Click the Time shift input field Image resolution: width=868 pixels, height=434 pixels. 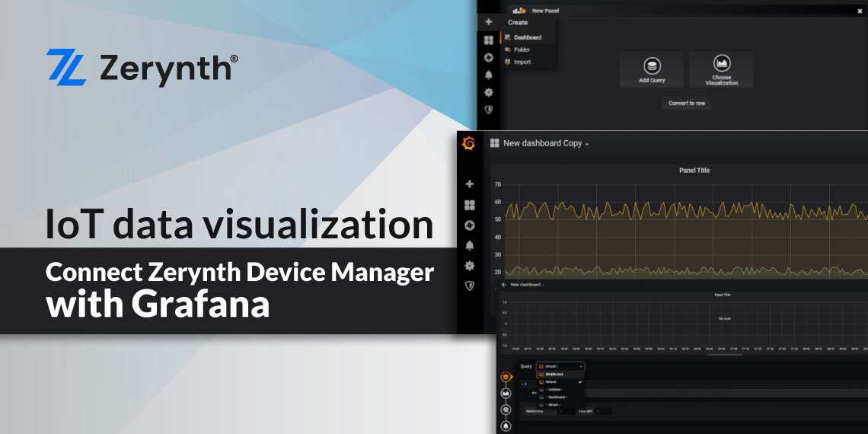pyautogui.click(x=603, y=411)
